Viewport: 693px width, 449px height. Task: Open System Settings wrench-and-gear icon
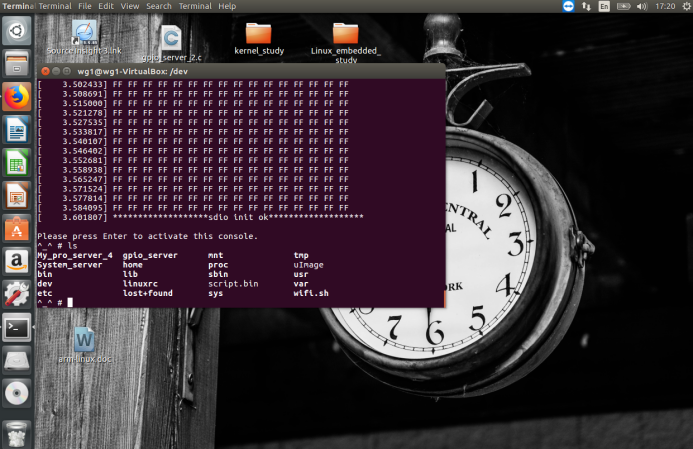(x=17, y=294)
